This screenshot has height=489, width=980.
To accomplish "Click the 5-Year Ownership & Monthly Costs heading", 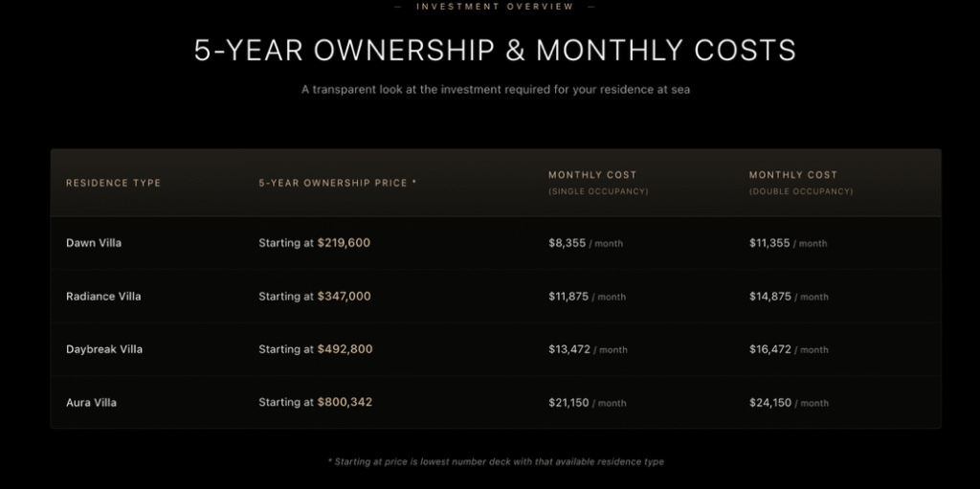I will coord(495,50).
